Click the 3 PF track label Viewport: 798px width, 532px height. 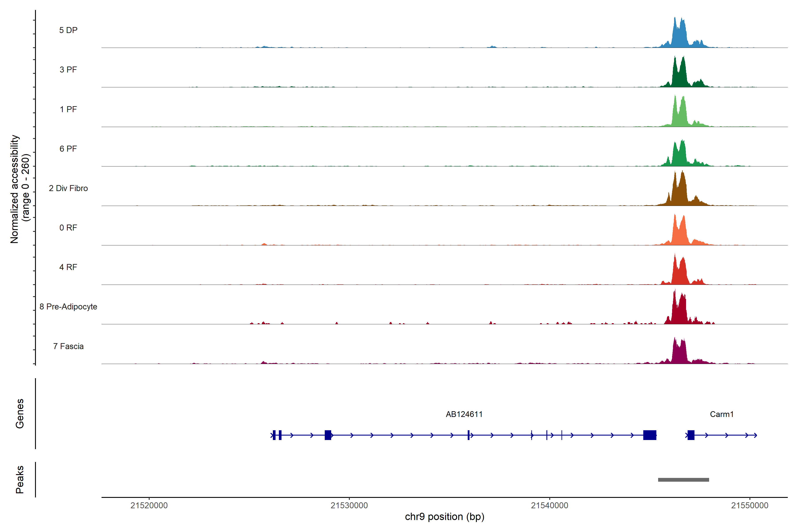[68, 70]
